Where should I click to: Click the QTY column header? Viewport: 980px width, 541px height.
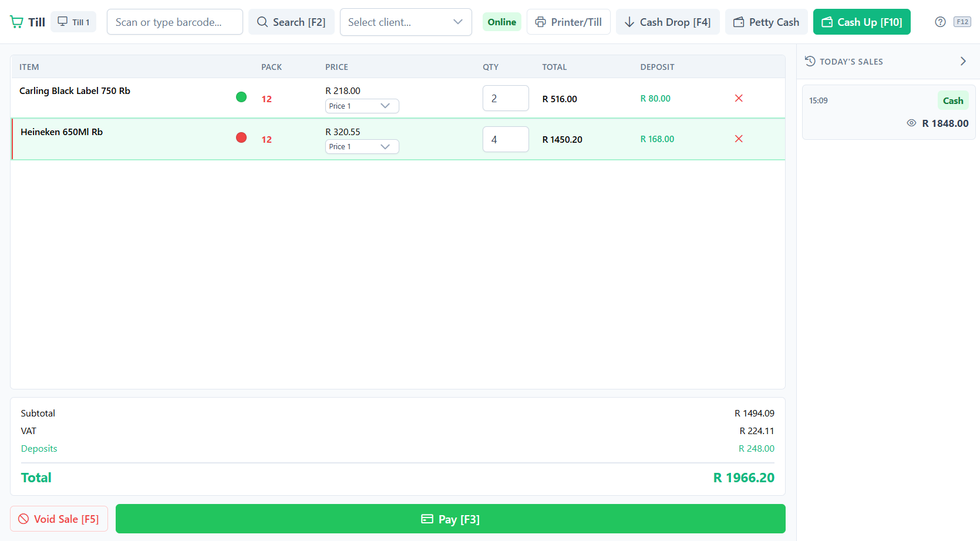click(490, 67)
